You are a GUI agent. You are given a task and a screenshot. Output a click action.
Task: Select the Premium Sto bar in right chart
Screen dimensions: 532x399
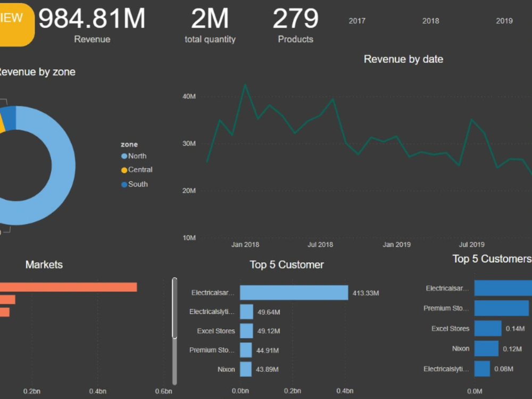click(x=503, y=308)
